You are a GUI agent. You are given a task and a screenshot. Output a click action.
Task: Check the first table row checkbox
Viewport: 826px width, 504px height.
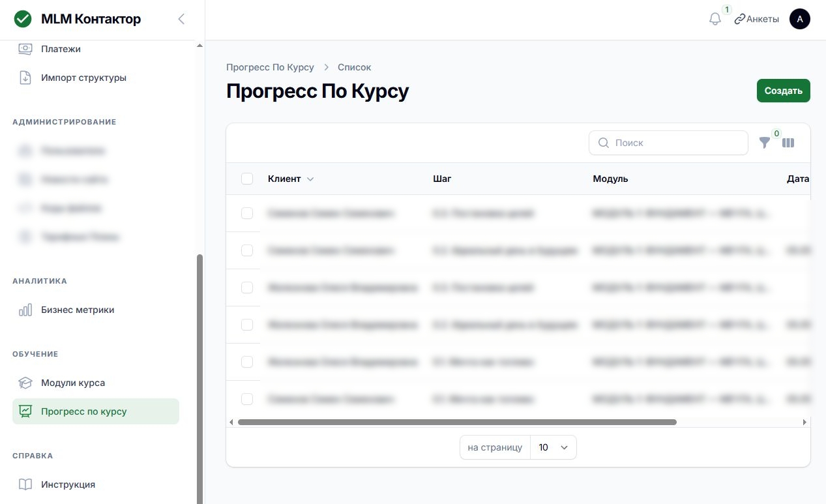[247, 213]
